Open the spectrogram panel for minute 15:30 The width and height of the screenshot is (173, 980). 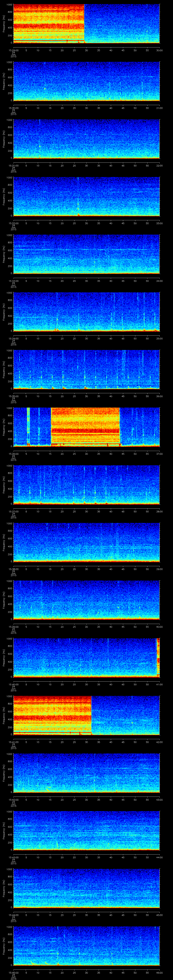coord(86,81)
